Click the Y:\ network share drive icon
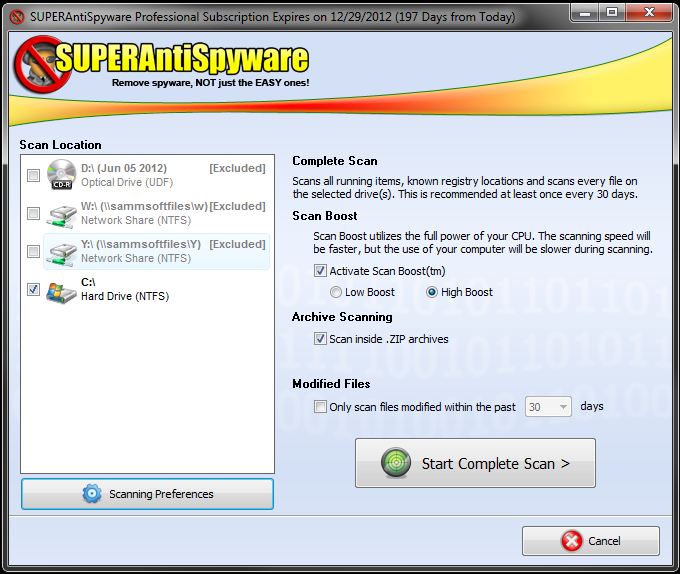This screenshot has width=680, height=574. coord(61,254)
